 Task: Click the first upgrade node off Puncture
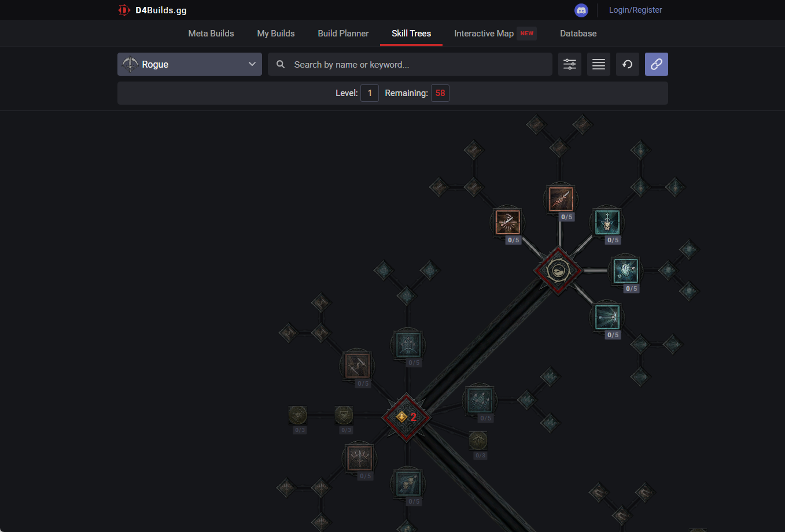640,186
